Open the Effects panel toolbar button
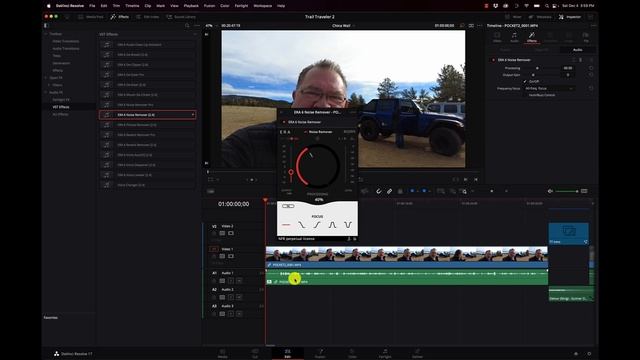The image size is (640, 360). point(120,17)
